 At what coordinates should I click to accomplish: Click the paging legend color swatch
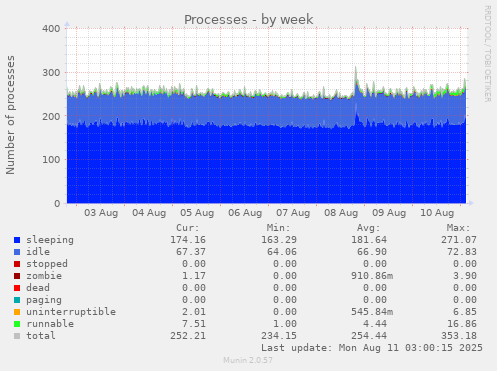17,300
